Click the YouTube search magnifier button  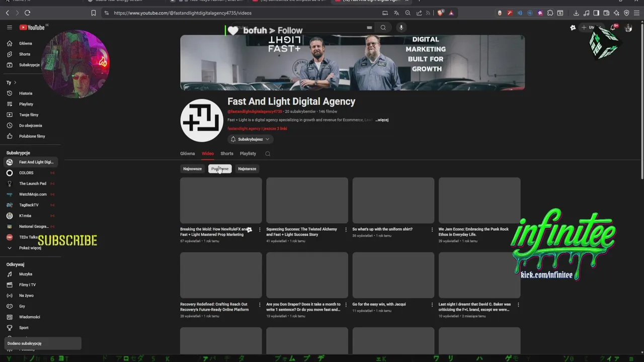(383, 28)
